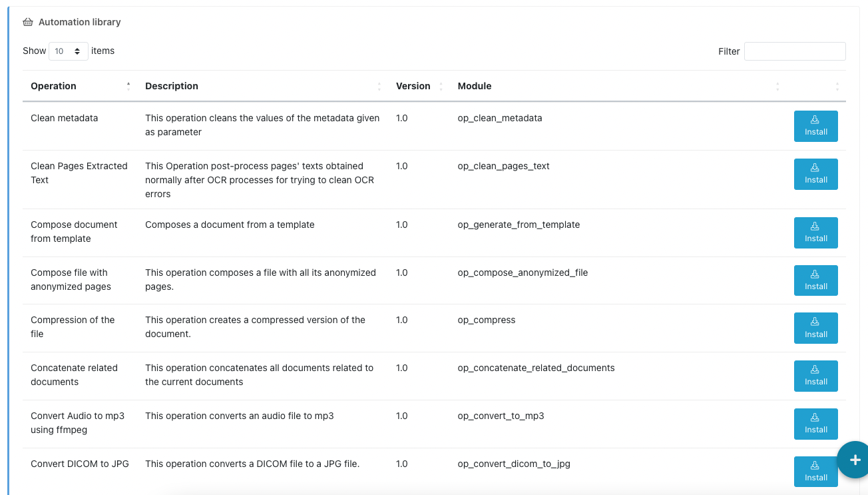Sort the table by the Module column header

474,86
